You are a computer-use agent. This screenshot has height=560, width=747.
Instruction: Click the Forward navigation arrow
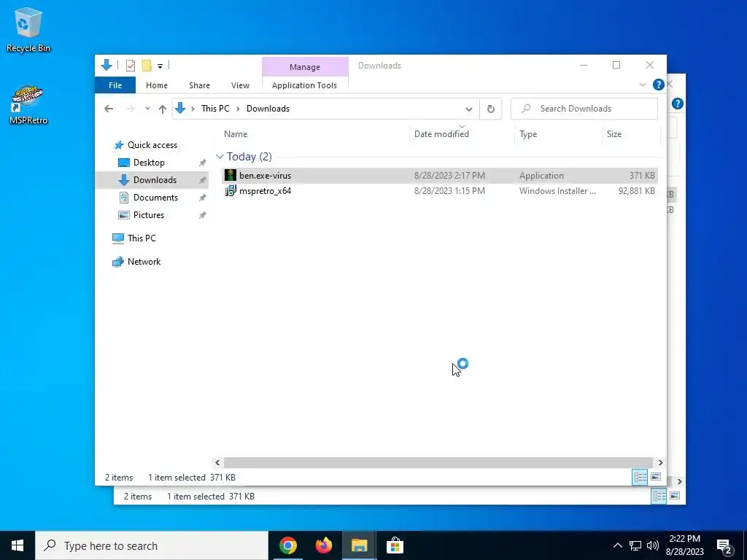tap(131, 109)
